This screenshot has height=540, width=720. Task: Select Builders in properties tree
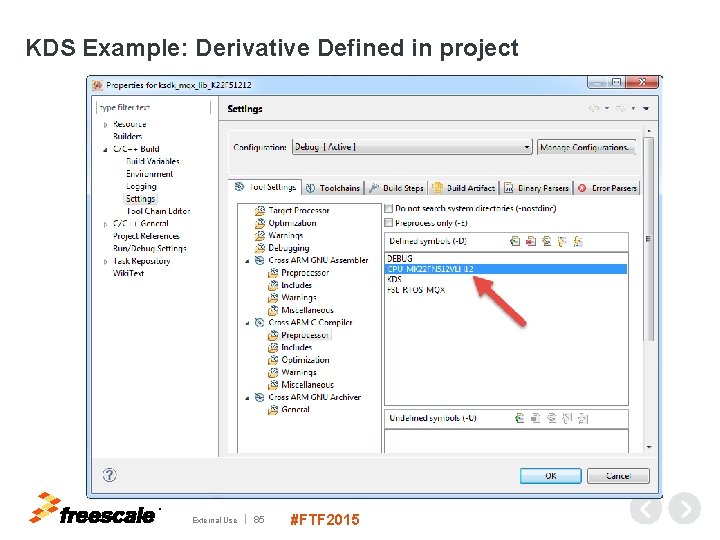128,136
